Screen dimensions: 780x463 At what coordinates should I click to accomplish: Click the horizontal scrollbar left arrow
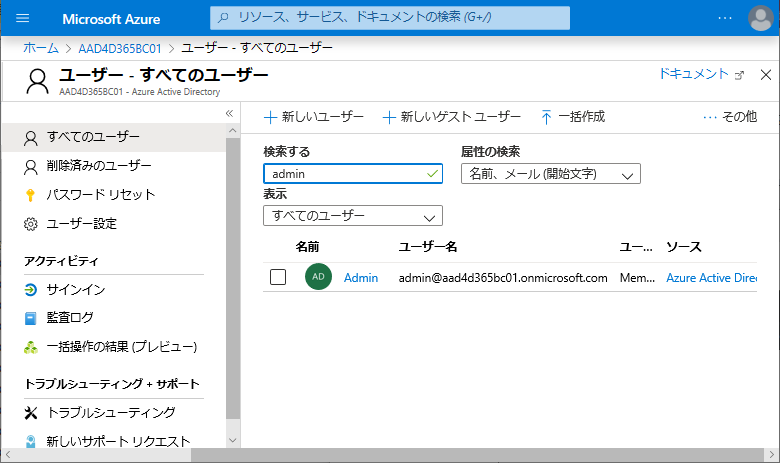7,455
